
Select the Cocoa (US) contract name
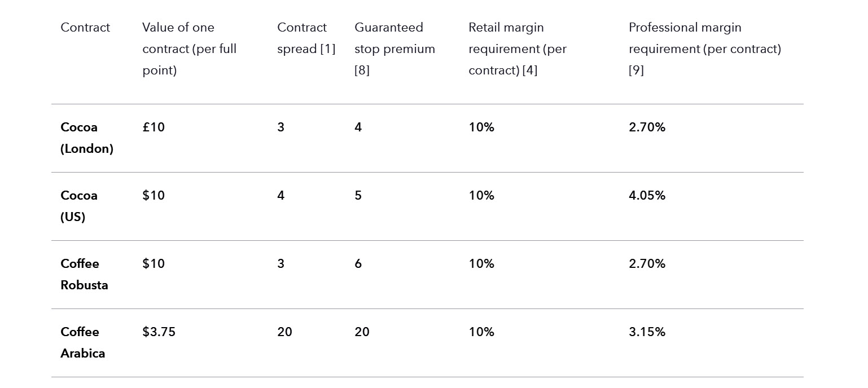pyautogui.click(x=79, y=206)
